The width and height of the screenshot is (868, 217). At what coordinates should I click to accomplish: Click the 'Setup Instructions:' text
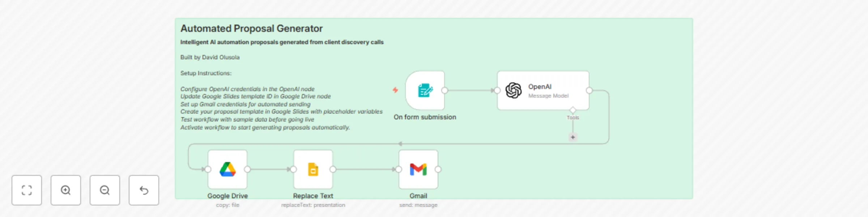point(206,73)
